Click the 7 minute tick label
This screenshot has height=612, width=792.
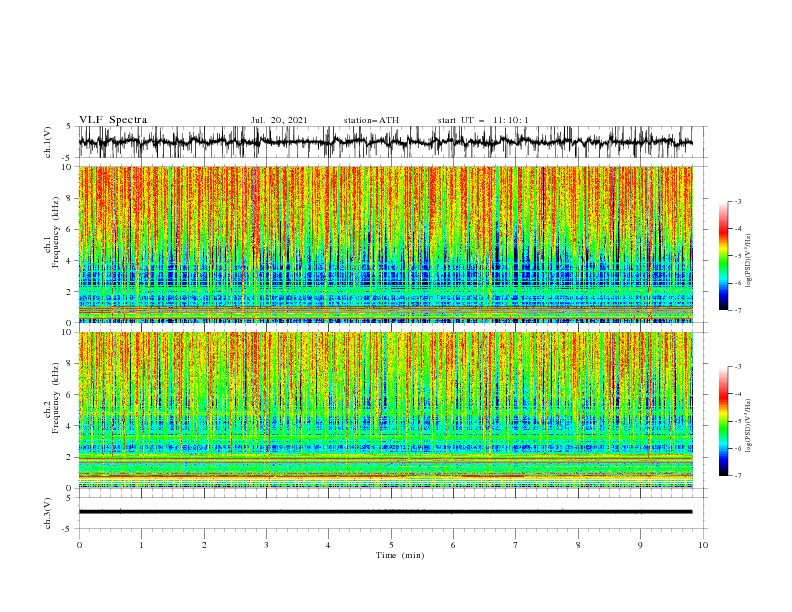(516, 545)
